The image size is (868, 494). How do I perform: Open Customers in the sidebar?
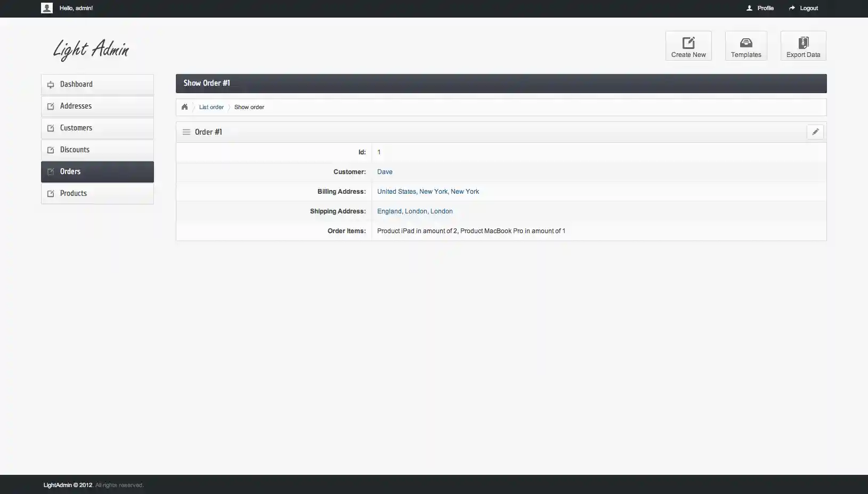[98, 128]
